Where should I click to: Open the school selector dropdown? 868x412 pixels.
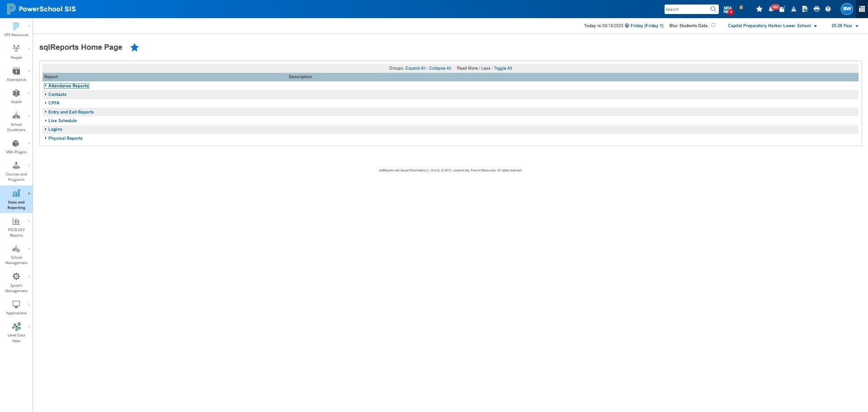[x=772, y=26]
